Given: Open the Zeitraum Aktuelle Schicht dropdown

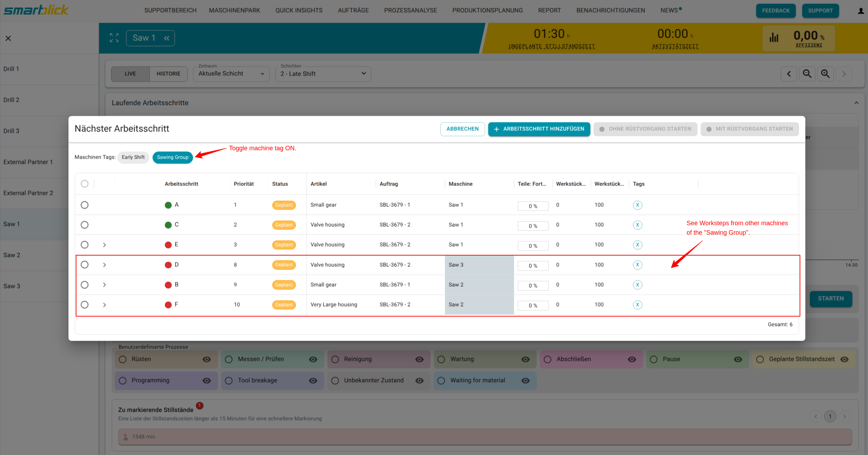Looking at the screenshot, I should (231, 74).
